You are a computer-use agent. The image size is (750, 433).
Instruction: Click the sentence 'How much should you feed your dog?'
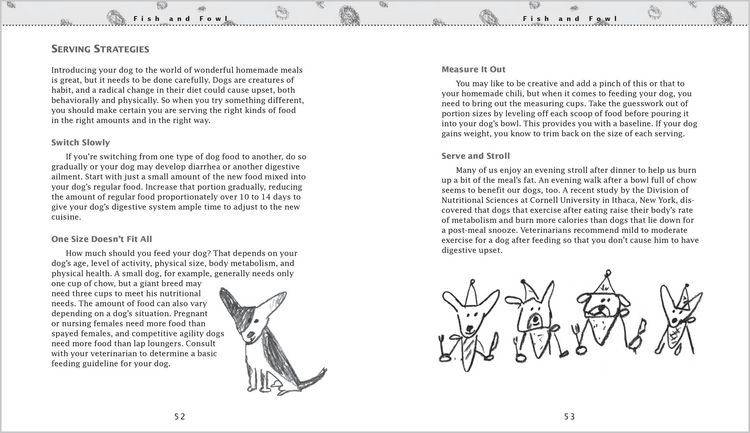138,253
